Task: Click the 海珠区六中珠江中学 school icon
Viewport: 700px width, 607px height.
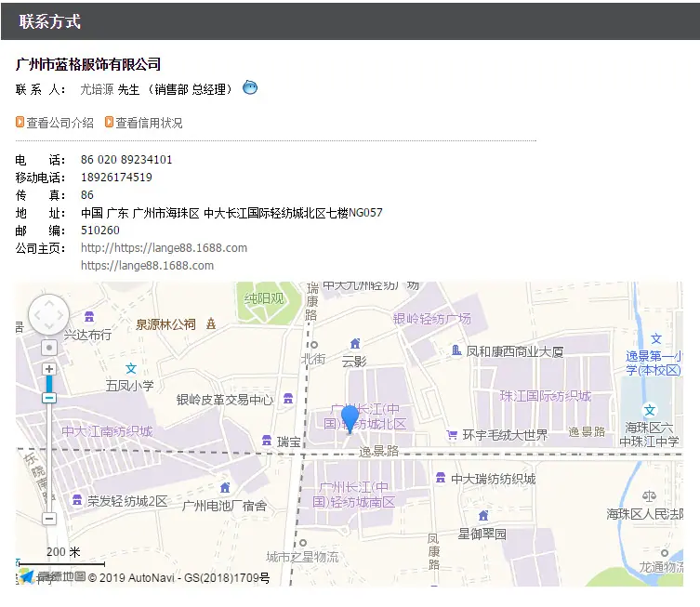Action: pyautogui.click(x=650, y=410)
